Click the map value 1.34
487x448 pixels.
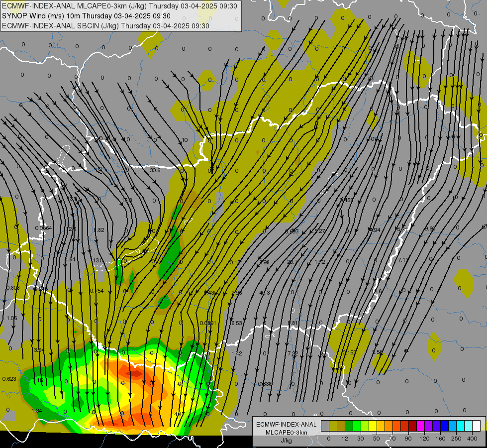pos(37,411)
